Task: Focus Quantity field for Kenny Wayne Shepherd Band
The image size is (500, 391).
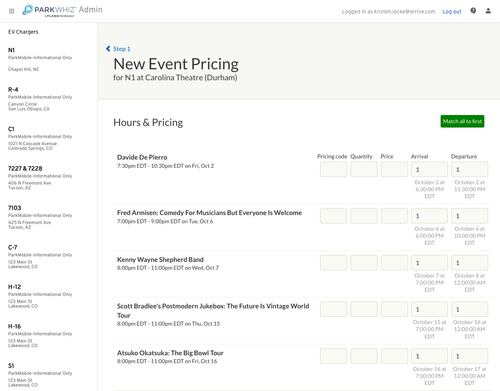Action: [x=364, y=263]
